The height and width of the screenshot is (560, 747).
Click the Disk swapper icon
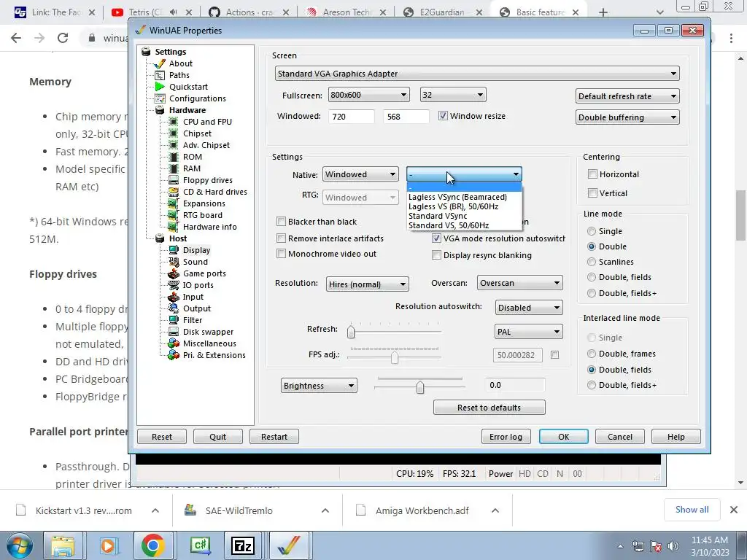point(174,332)
